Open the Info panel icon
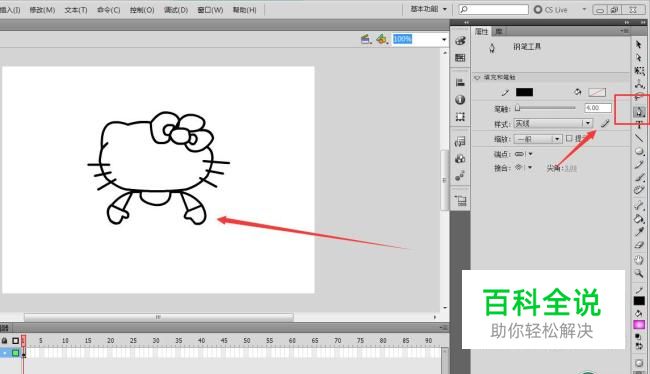Screen dimensions: 650x374 460,100
